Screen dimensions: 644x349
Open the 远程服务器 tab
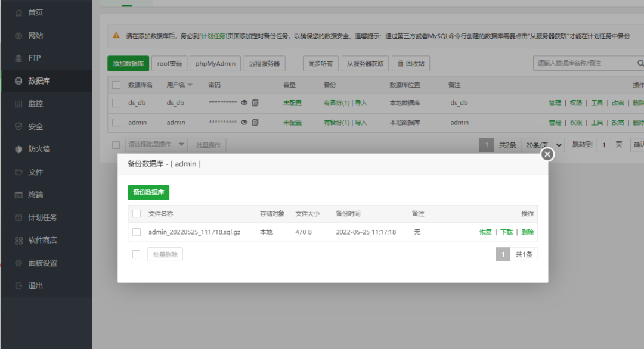point(265,63)
